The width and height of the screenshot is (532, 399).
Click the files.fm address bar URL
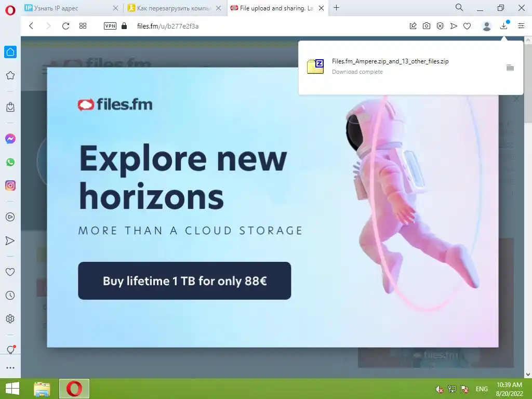168,26
